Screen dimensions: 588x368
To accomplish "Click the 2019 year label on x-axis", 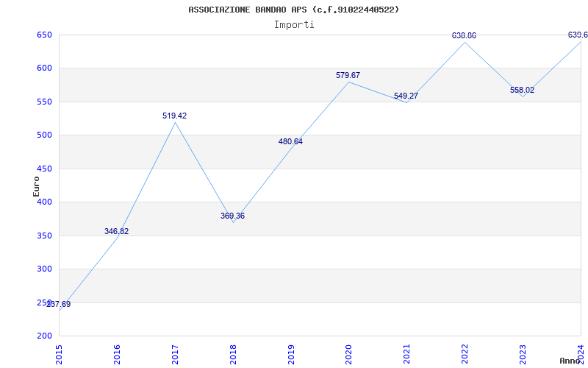I will coord(291,354).
